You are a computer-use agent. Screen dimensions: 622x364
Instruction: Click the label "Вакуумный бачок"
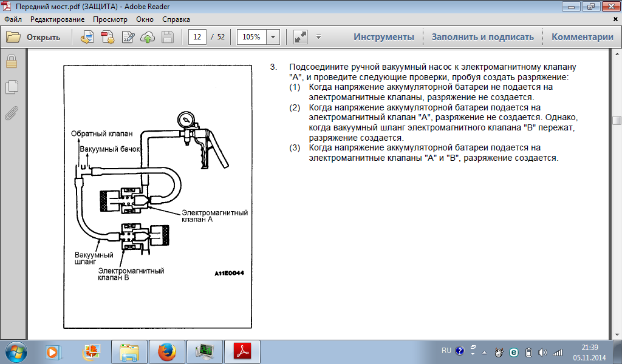click(x=110, y=149)
